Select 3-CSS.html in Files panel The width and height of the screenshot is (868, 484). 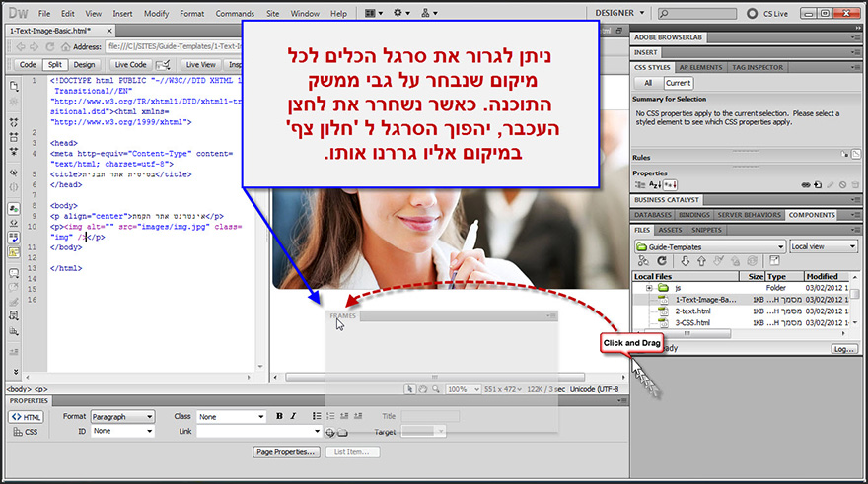tap(692, 323)
